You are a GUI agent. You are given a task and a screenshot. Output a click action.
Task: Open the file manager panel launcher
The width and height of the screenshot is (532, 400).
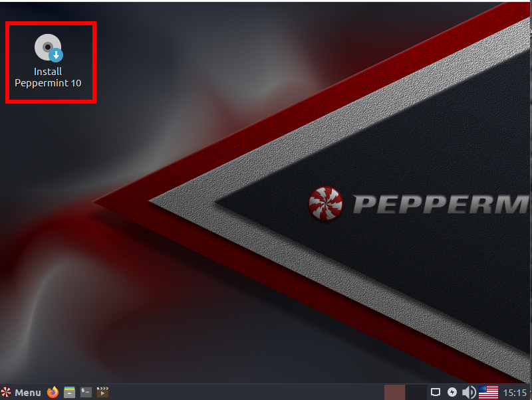pyautogui.click(x=70, y=392)
